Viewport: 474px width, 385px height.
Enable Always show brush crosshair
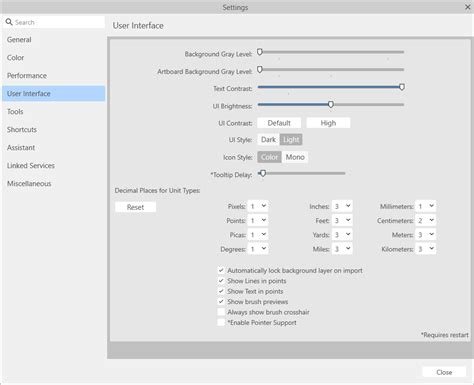click(221, 312)
